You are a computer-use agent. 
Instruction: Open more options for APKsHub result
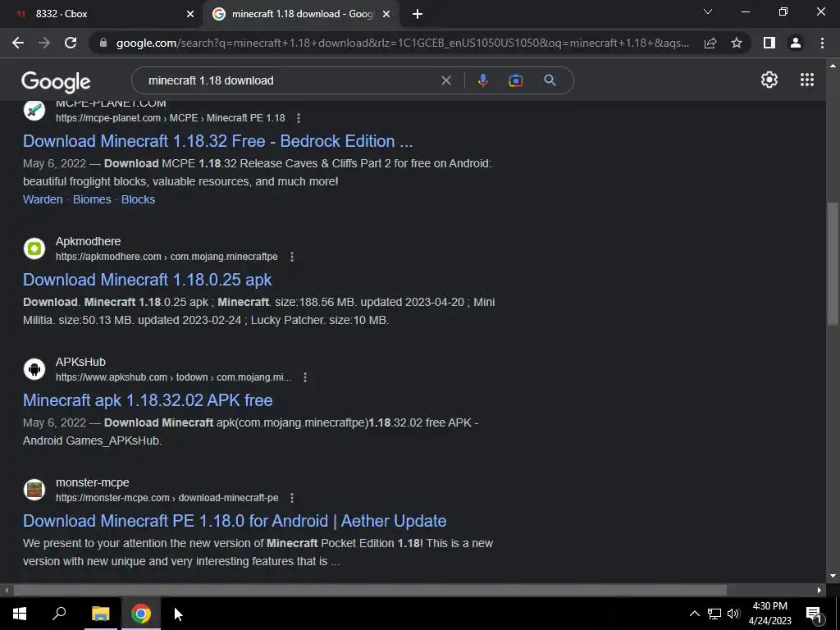click(x=305, y=377)
